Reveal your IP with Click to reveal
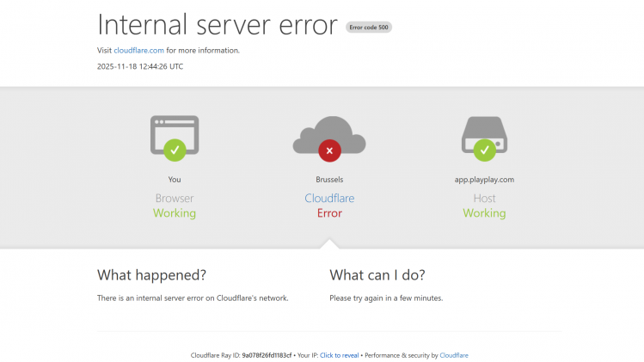The width and height of the screenshot is (644, 362). (x=339, y=355)
